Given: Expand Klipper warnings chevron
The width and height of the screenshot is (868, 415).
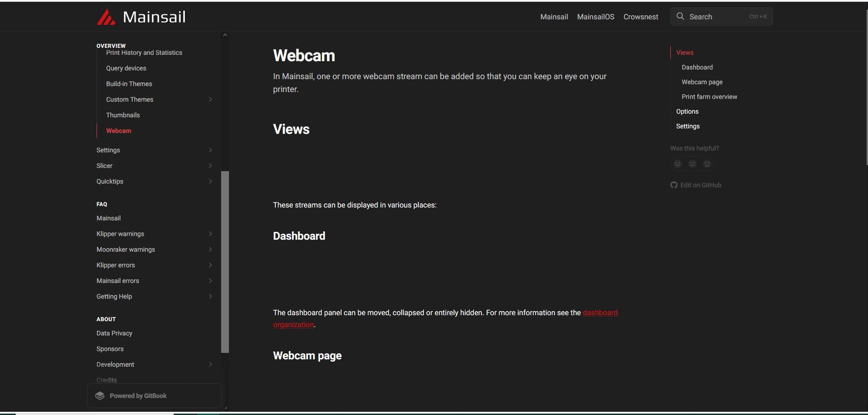Looking at the screenshot, I should click(x=210, y=234).
